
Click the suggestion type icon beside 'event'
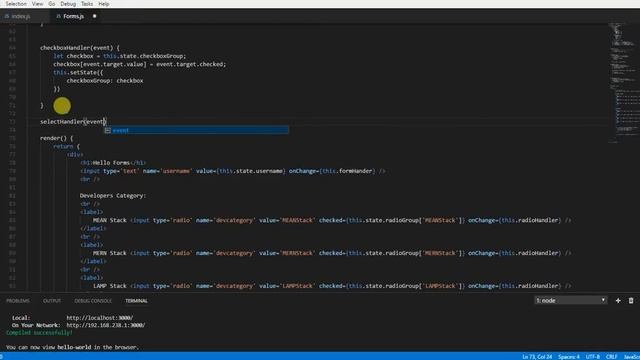(108, 130)
